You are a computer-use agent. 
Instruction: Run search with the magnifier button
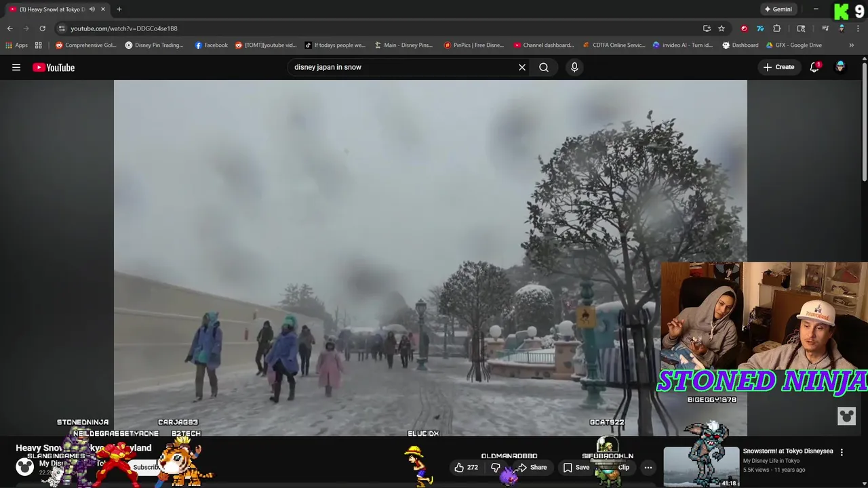544,67
